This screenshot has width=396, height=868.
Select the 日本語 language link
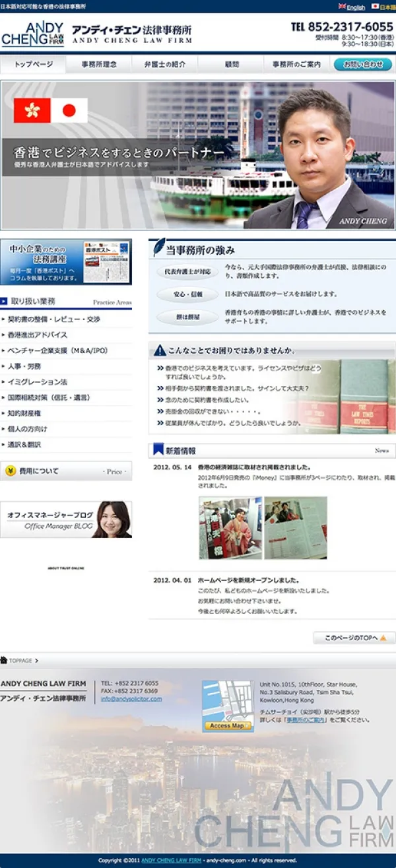[383, 7]
